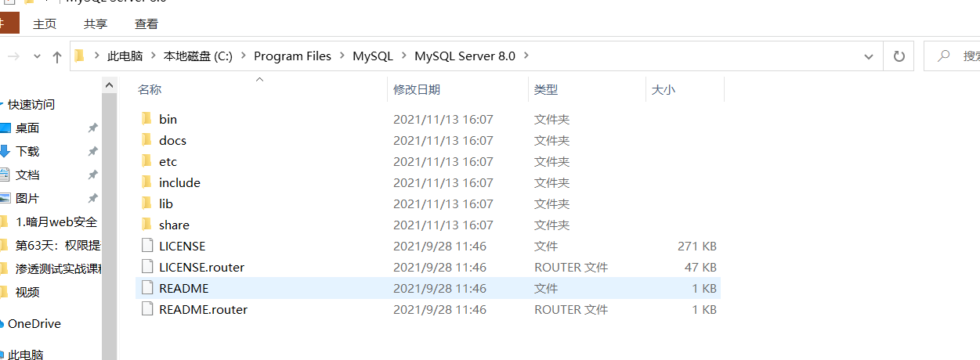Open 视频 folder in sidebar

27,292
